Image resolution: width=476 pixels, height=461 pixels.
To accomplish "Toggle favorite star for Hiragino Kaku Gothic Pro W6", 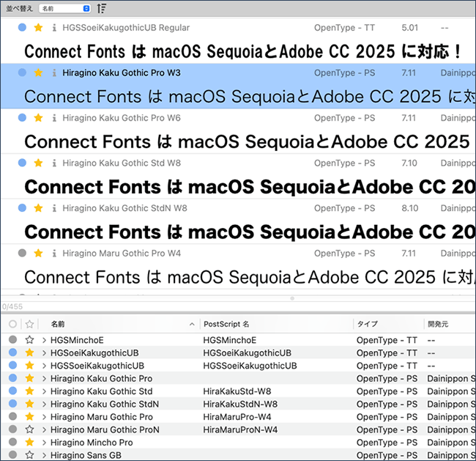I will 38,118.
